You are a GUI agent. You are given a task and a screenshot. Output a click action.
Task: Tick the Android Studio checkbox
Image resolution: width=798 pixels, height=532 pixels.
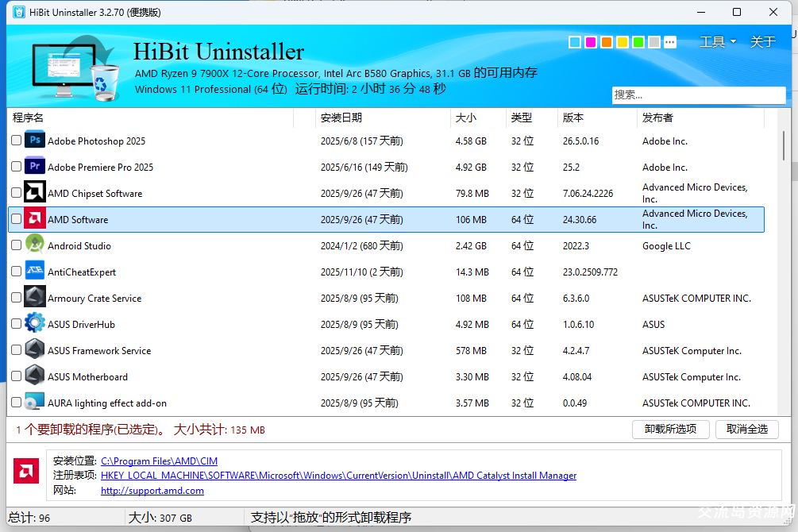click(17, 245)
